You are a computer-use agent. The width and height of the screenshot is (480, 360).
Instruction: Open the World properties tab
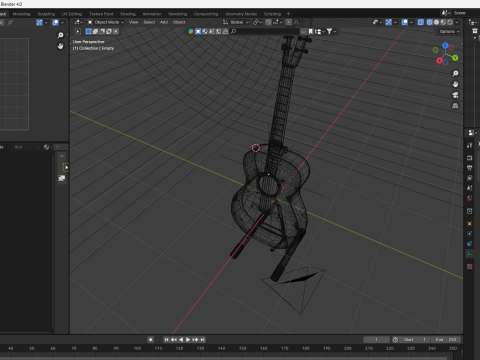(x=470, y=198)
